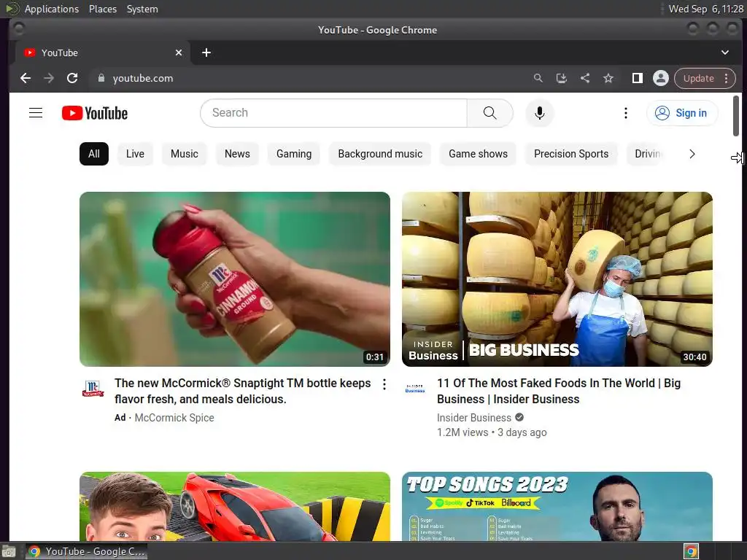Click "1.2M views • 3 days ago" text
This screenshot has width=747, height=560.
pyautogui.click(x=492, y=432)
